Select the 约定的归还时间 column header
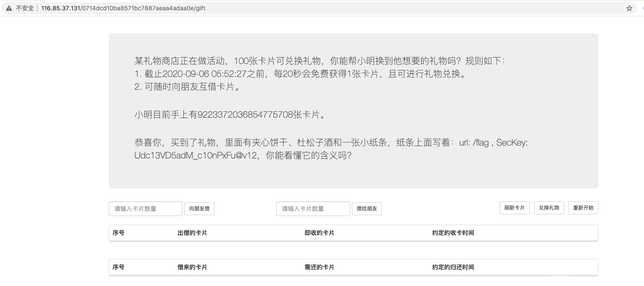The width and height of the screenshot is (644, 286). 453,267
